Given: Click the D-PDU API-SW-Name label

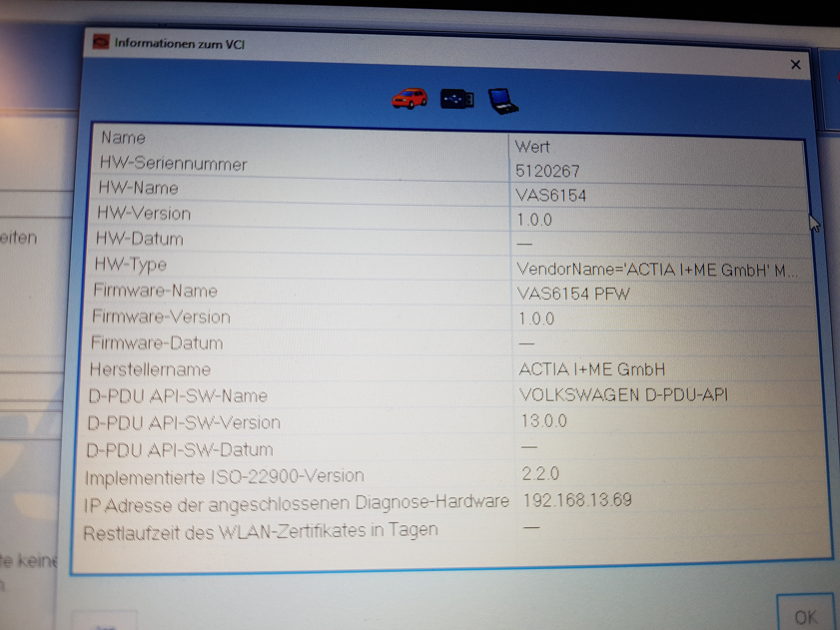Looking at the screenshot, I should pyautogui.click(x=178, y=396).
